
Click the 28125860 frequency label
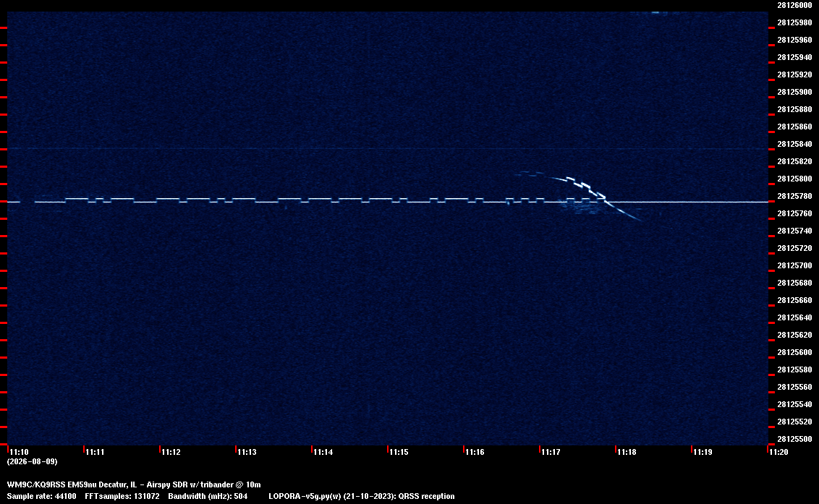(x=794, y=127)
